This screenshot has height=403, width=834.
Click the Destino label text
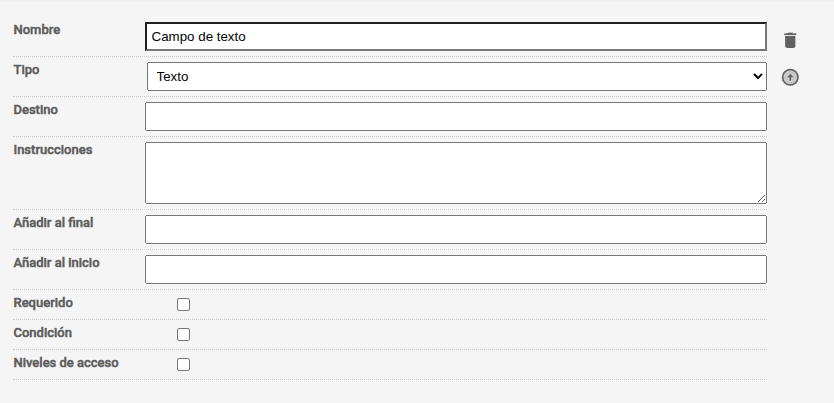36,110
